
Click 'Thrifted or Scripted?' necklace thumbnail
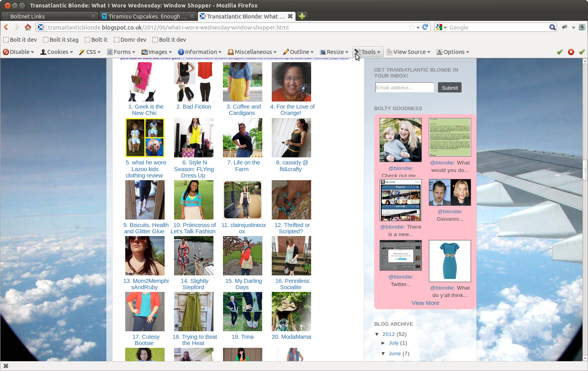[291, 200]
